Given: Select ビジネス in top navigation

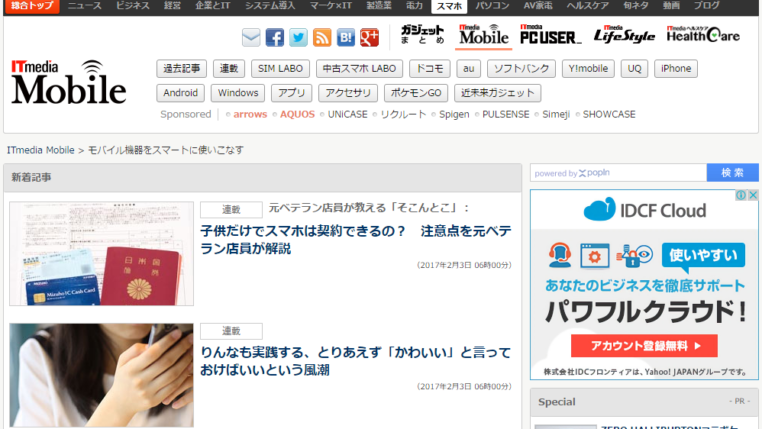Looking at the screenshot, I should pyautogui.click(x=132, y=6).
